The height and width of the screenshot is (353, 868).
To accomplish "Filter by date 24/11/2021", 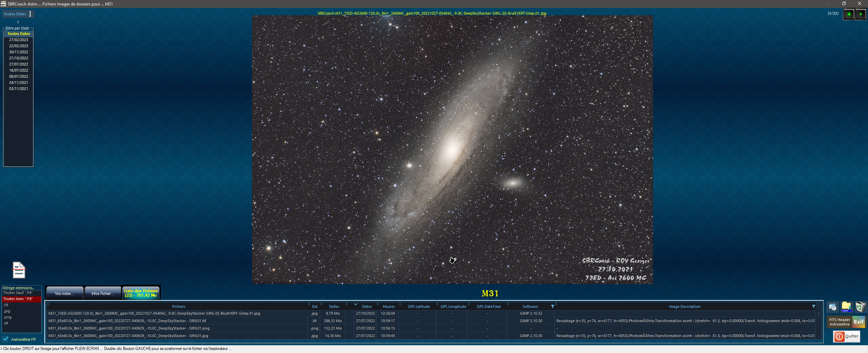I will [x=19, y=82].
